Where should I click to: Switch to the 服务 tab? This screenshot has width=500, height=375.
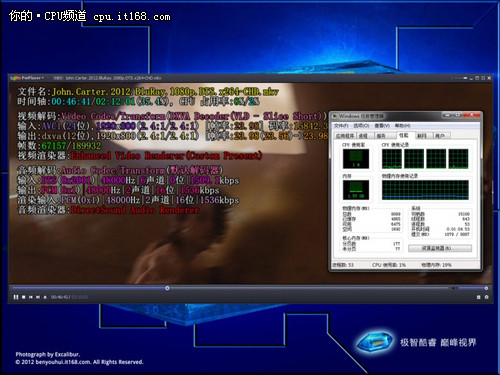[381, 136]
